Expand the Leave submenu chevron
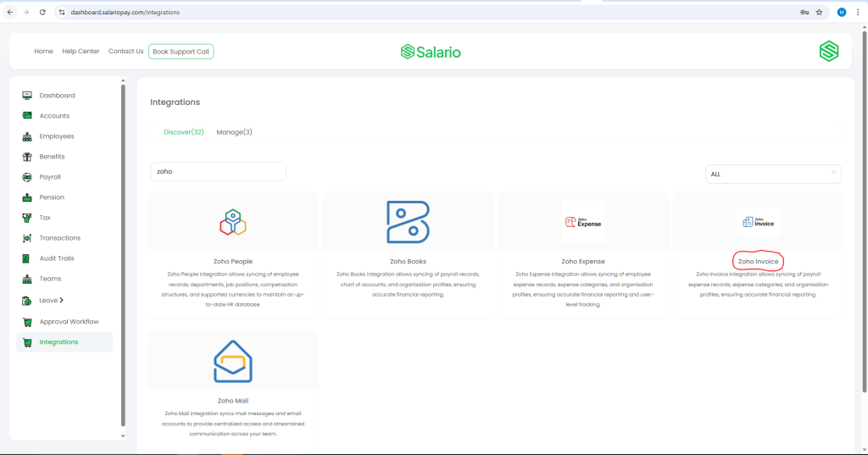The height and width of the screenshot is (455, 868). pyautogui.click(x=61, y=300)
